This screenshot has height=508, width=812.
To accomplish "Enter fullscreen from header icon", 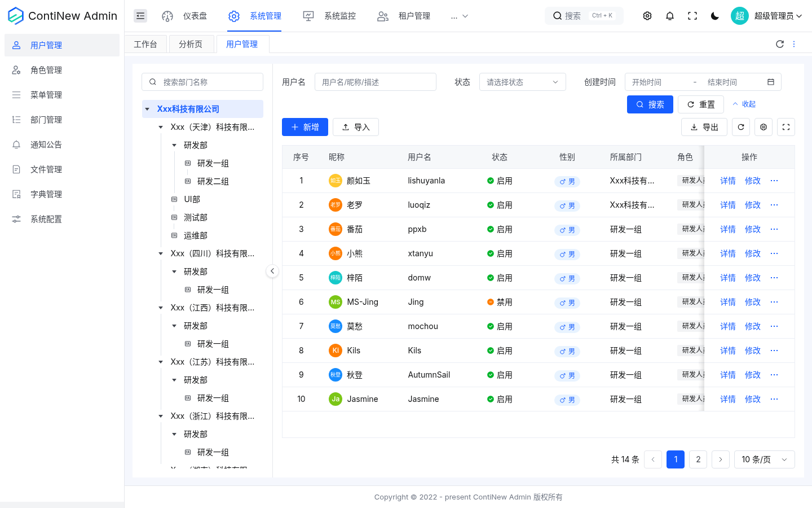I will [692, 16].
